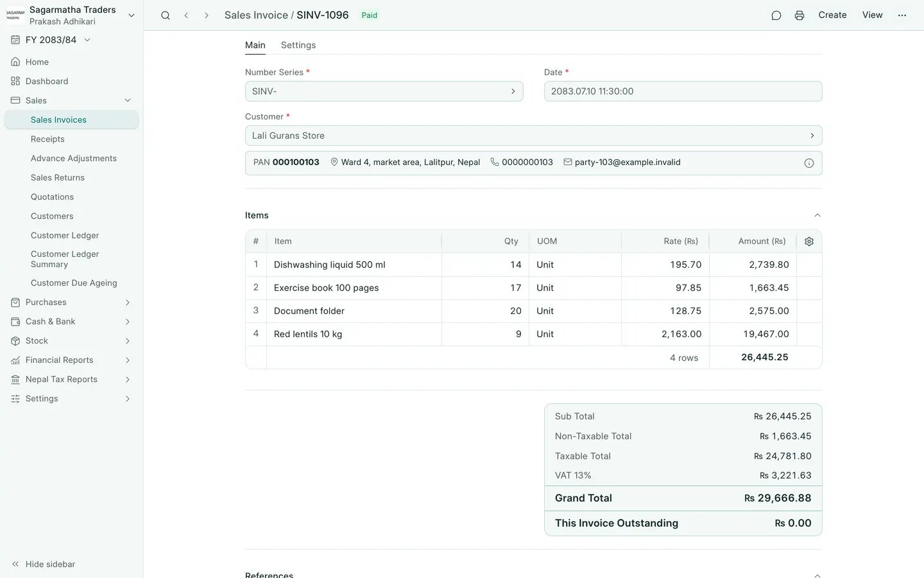Viewport: 924px width, 578px height.
Task: Click the Home sidebar icon
Action: [15, 62]
